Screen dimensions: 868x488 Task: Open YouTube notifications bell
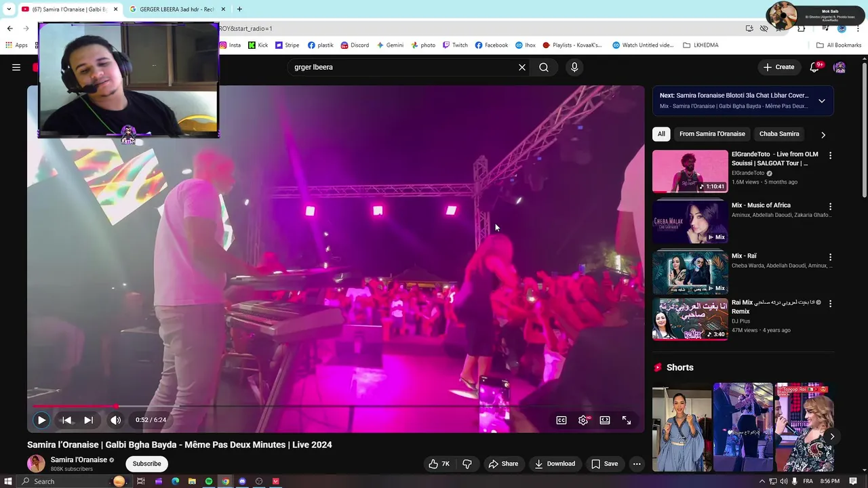[815, 67]
